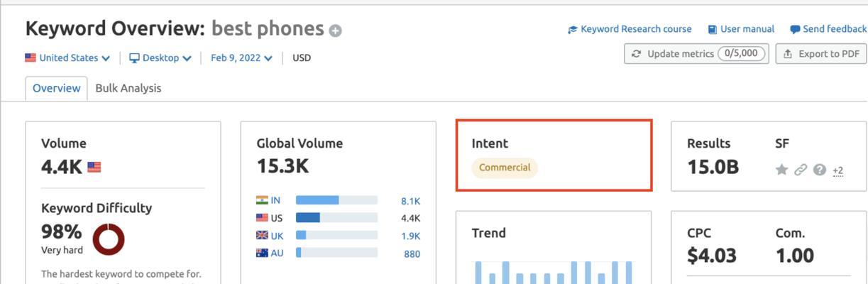Screen dimensions: 868x284
Task: Open the Keyword Research course link
Action: (x=630, y=29)
